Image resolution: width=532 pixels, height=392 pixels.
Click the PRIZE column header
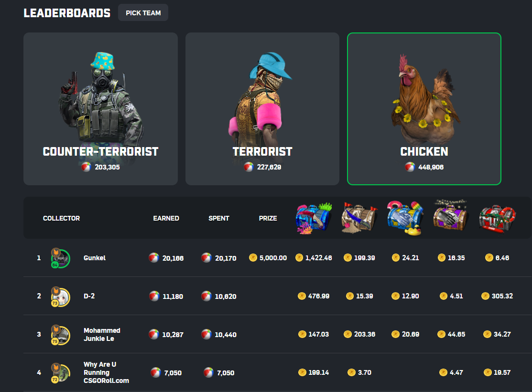(268, 218)
